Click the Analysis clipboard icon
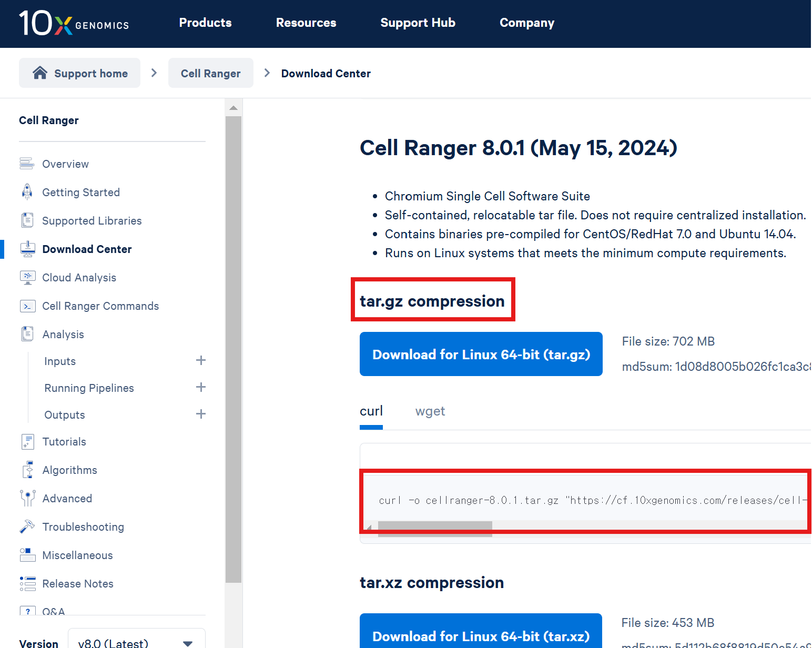Viewport: 812px width, 648px height. tap(27, 334)
